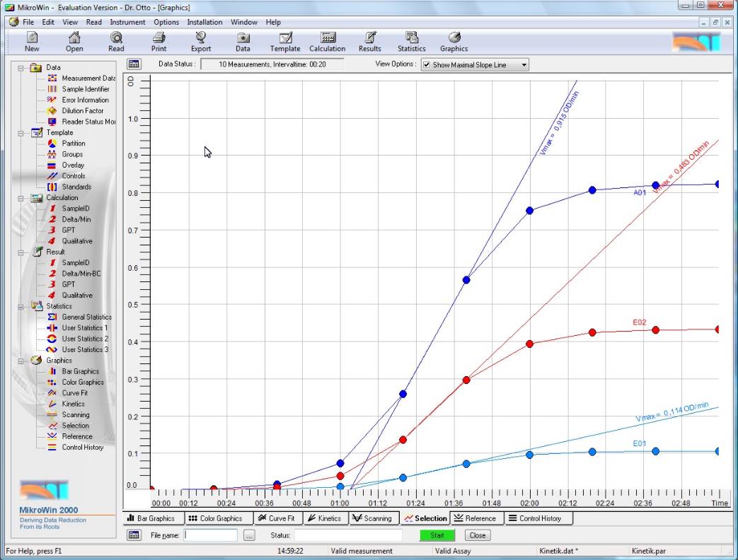The height and width of the screenshot is (560, 738).
Task: Collapse the Graphics tree node
Action: (x=21, y=361)
